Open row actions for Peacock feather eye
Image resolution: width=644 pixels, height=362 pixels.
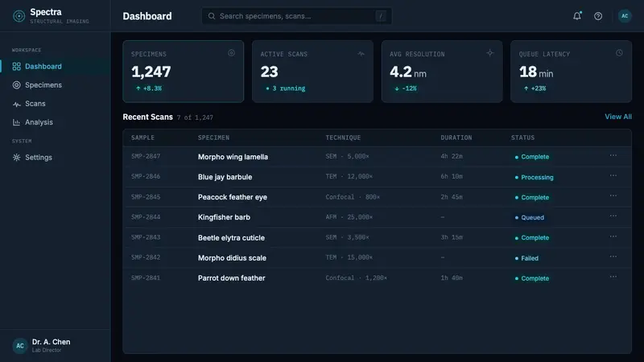(x=613, y=195)
